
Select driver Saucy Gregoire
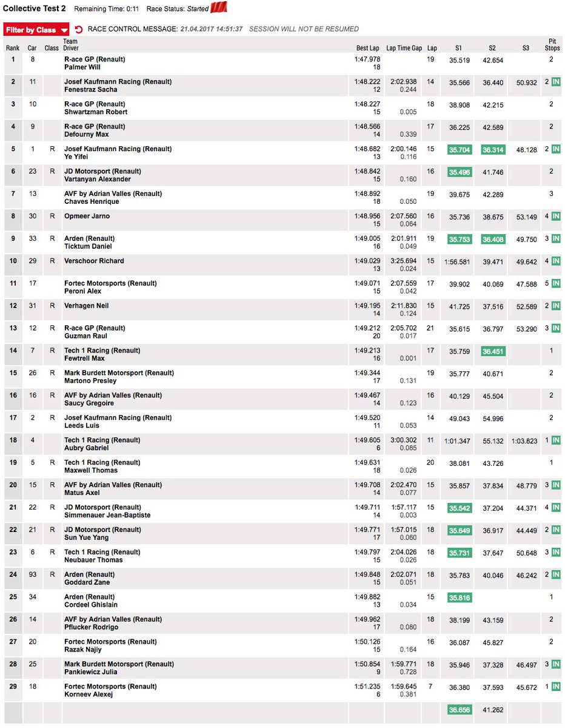pyautogui.click(x=89, y=403)
